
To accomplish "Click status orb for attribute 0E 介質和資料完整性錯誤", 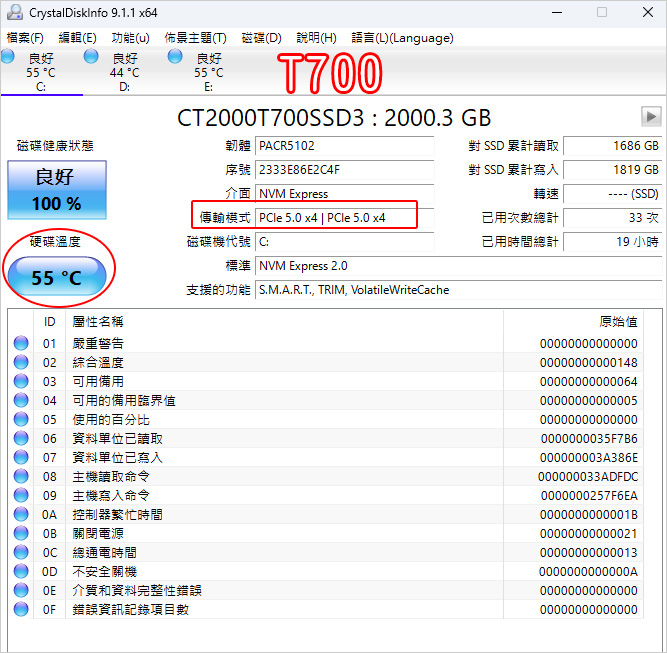I will pyautogui.click(x=21, y=590).
